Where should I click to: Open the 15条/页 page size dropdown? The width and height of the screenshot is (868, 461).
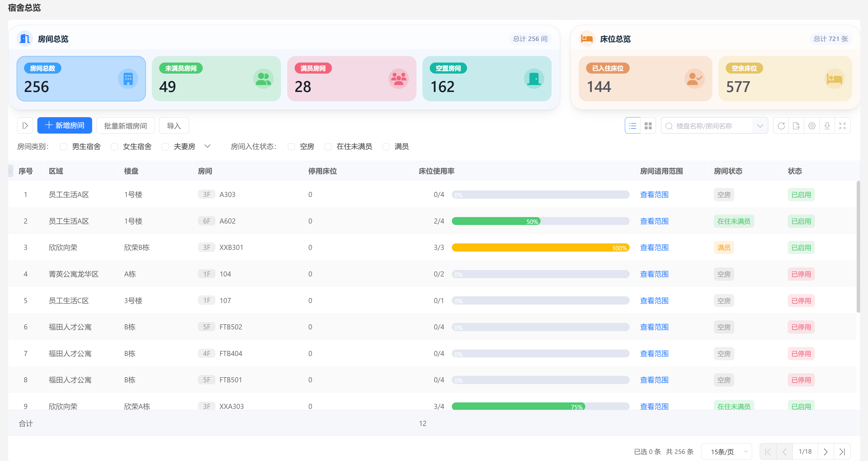pos(726,452)
